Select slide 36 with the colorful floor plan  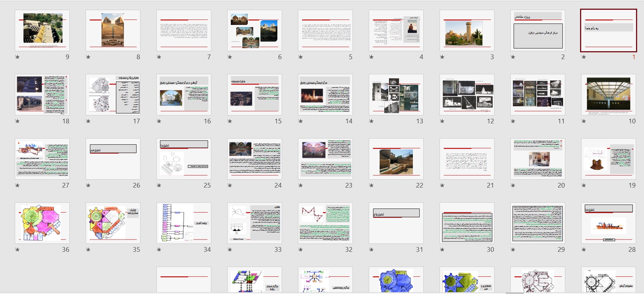point(42,223)
